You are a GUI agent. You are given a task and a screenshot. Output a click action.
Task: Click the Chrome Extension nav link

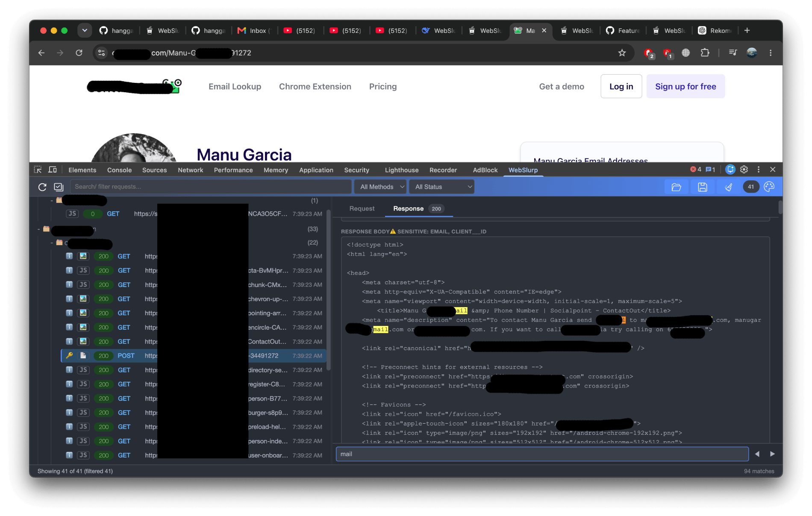point(315,86)
